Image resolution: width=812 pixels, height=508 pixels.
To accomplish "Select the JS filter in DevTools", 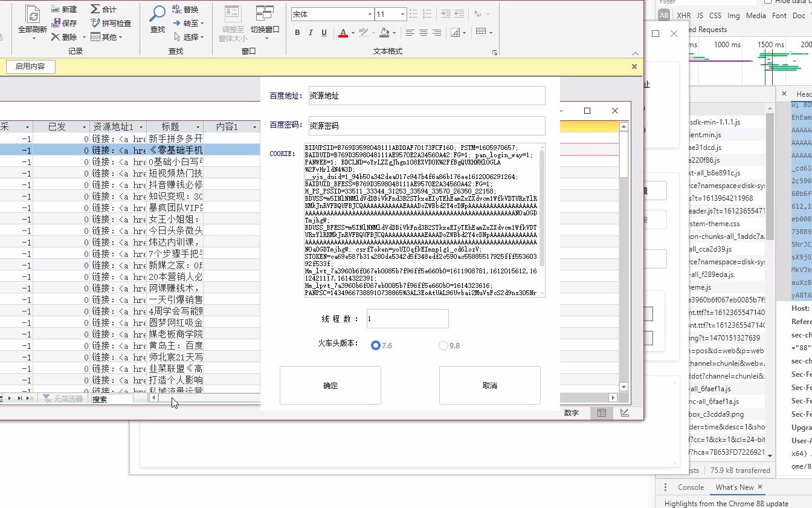I will pyautogui.click(x=700, y=16).
